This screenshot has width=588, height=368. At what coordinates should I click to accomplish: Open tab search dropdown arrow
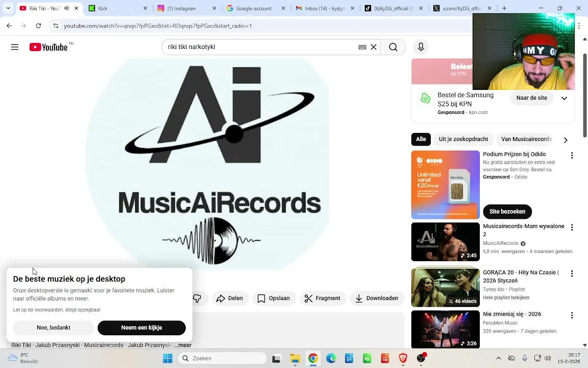point(8,8)
